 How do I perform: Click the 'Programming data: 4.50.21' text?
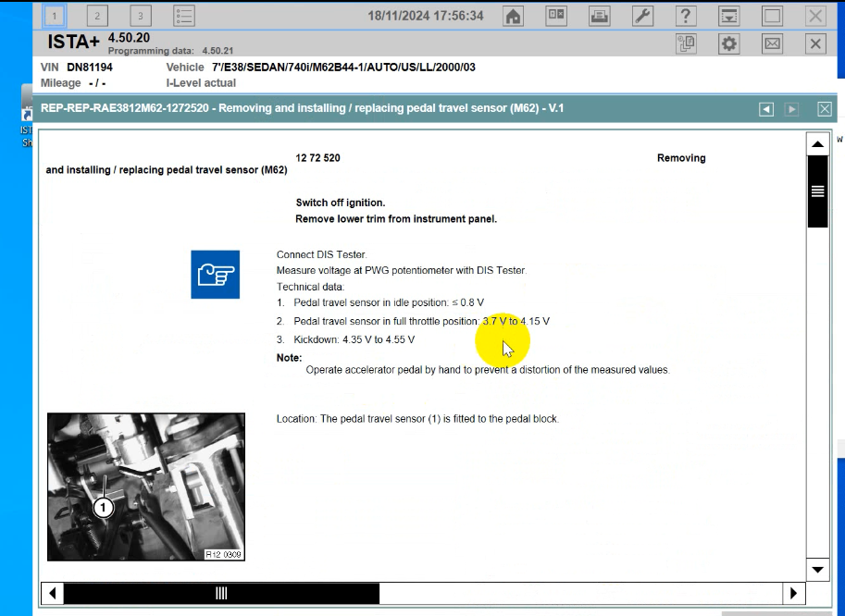point(171,51)
